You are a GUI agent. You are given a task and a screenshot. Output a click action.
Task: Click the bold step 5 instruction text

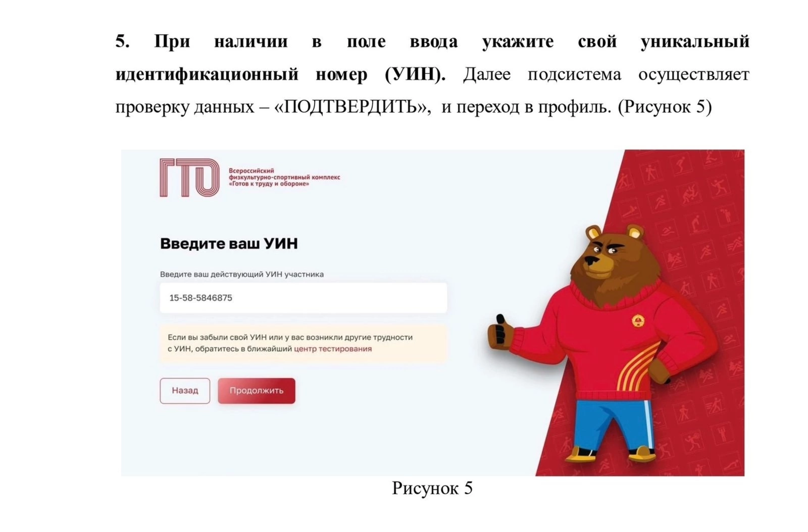point(432,57)
